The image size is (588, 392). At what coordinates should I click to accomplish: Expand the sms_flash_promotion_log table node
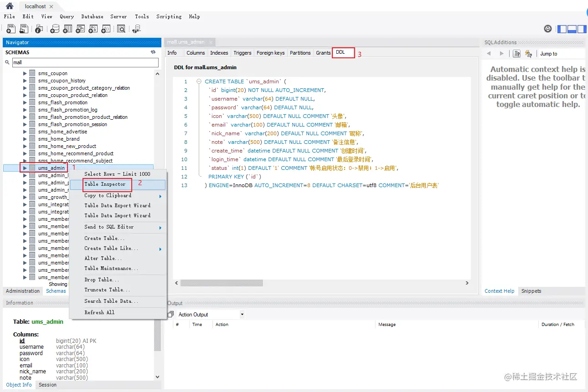(25, 110)
